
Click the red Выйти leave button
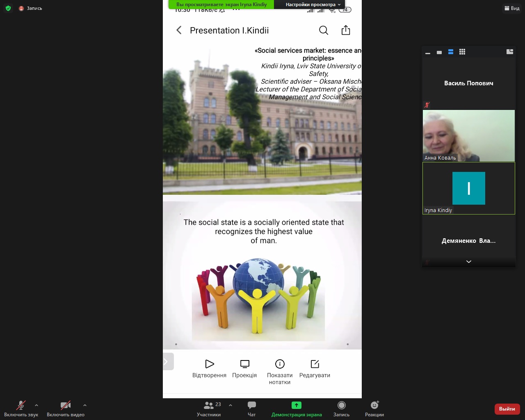point(507,409)
